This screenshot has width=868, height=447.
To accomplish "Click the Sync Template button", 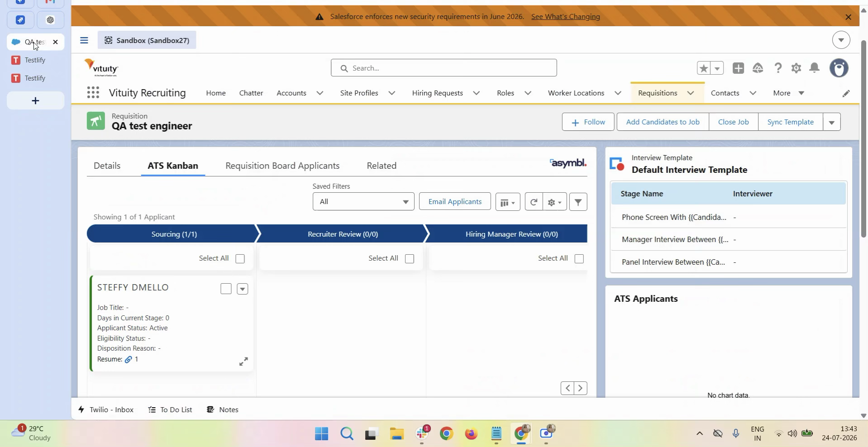I will coord(791,122).
